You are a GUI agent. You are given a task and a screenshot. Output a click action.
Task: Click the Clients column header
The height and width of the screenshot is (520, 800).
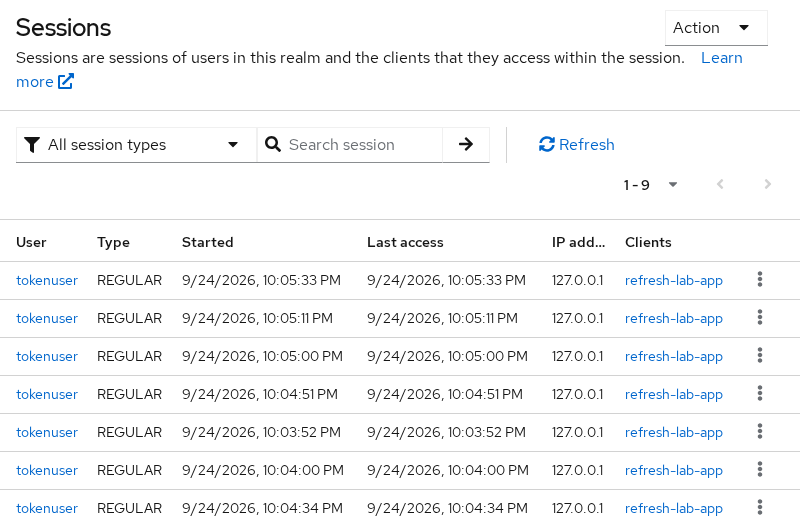[x=648, y=242]
